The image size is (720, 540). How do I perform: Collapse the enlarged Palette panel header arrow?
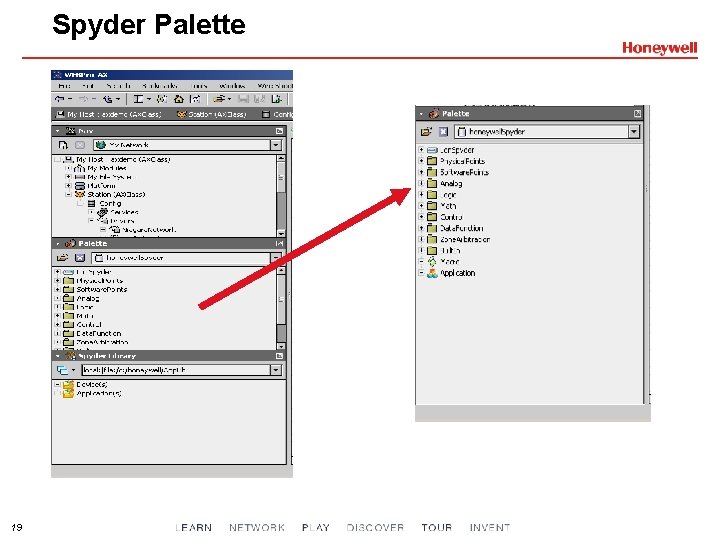point(421,113)
